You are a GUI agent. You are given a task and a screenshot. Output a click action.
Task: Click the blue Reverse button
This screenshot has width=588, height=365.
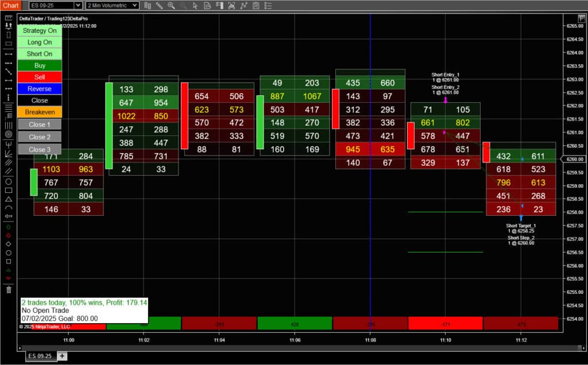click(x=40, y=89)
